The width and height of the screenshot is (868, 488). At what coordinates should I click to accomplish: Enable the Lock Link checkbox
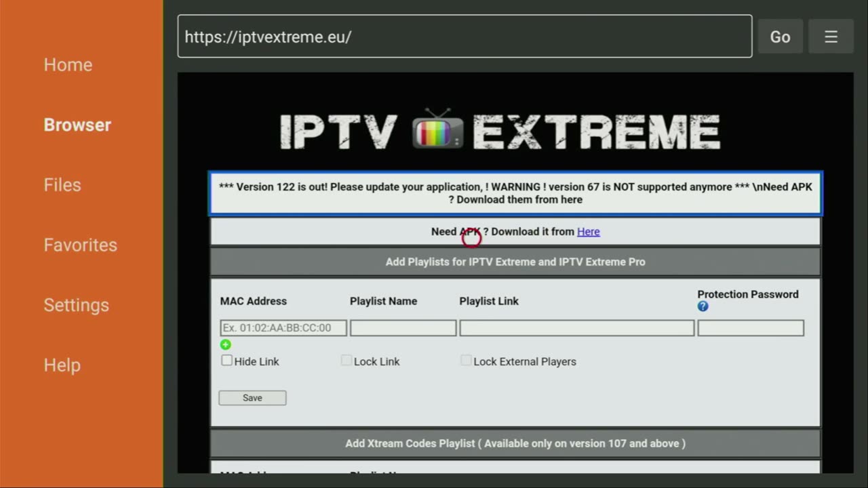(x=347, y=361)
